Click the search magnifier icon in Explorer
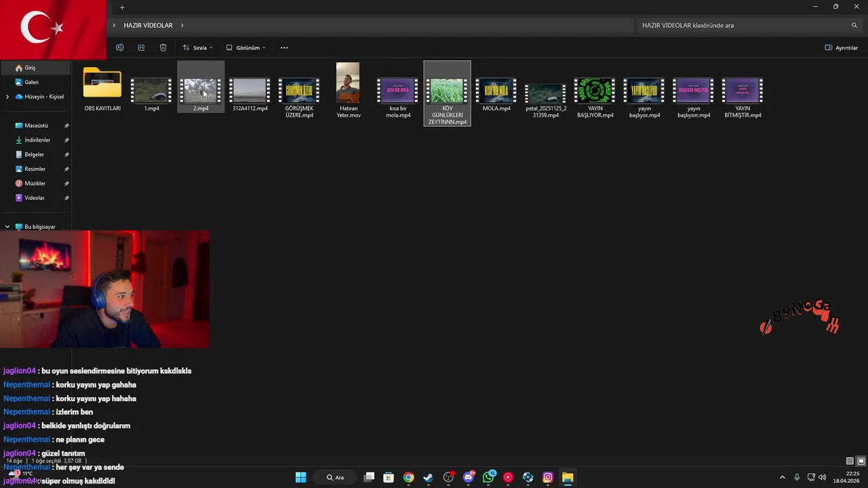The image size is (868, 488). click(x=854, y=26)
